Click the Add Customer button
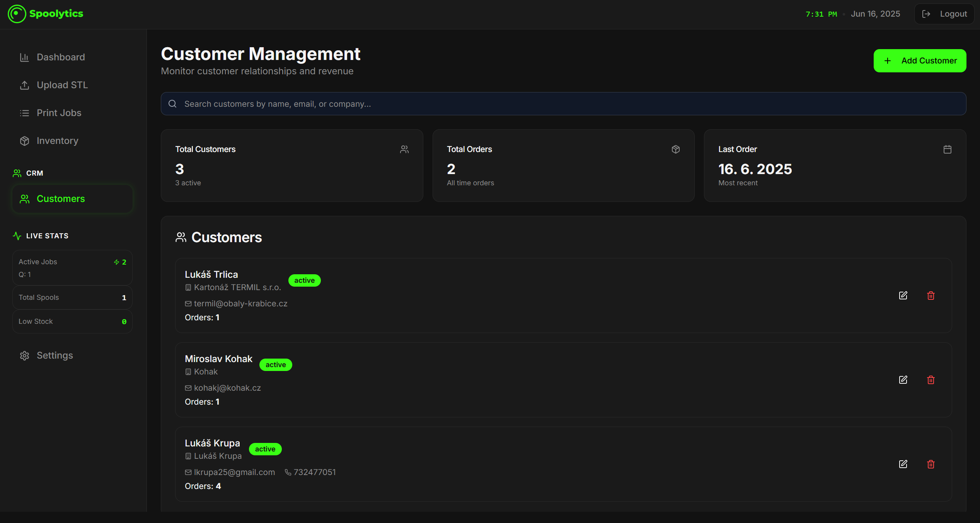 (920, 61)
